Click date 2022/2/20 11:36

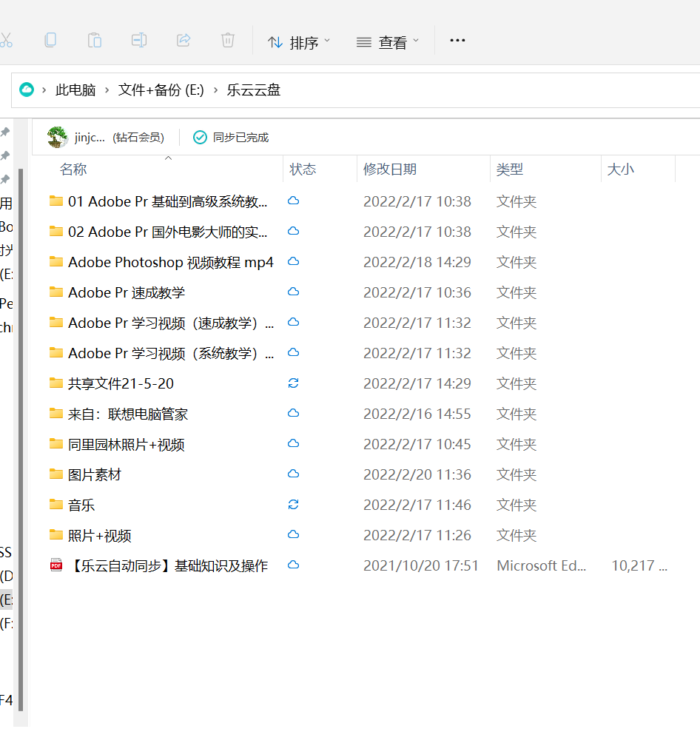[417, 475]
